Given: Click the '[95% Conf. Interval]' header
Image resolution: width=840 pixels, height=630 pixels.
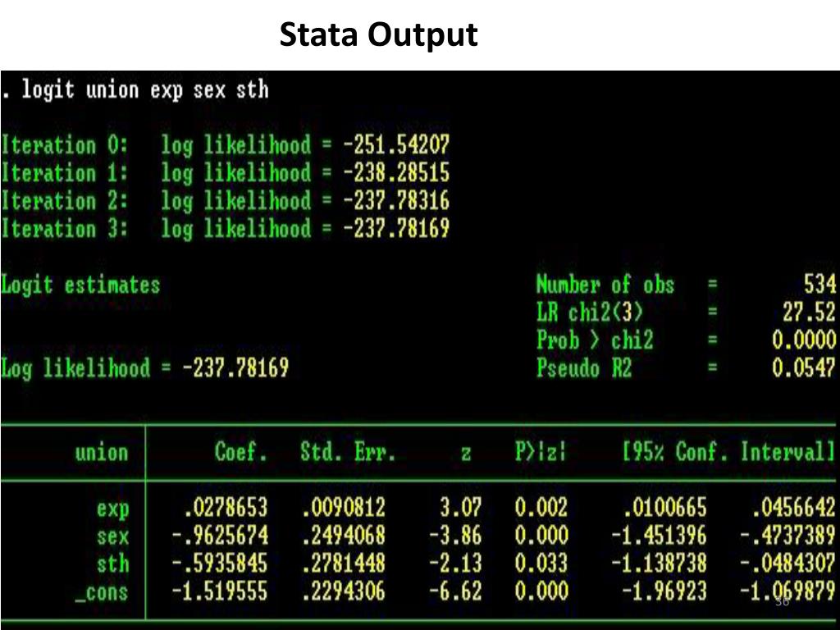Looking at the screenshot, I should [728, 452].
